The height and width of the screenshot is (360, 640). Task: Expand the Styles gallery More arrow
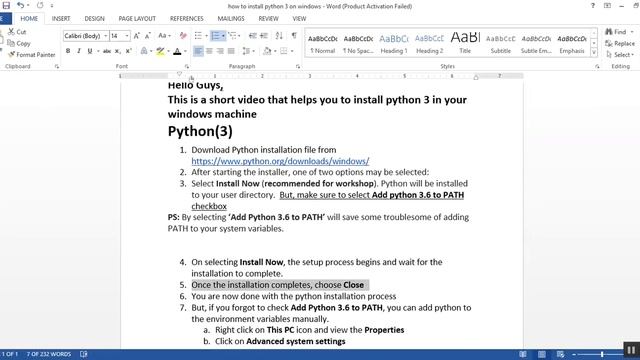pos(594,53)
